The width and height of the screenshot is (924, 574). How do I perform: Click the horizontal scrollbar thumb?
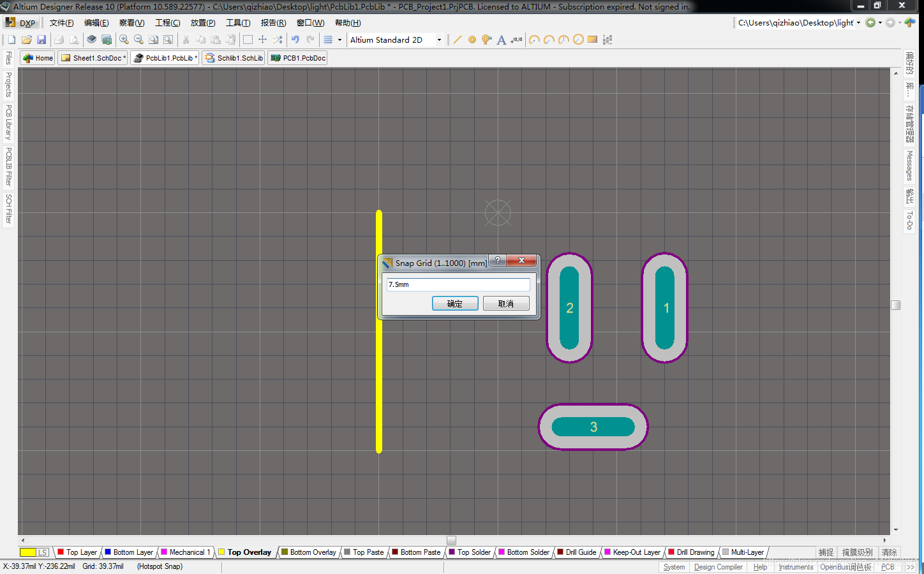[451, 540]
